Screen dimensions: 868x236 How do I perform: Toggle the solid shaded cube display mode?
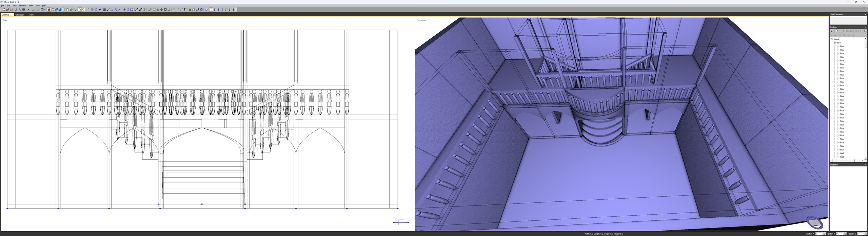click(49, 10)
